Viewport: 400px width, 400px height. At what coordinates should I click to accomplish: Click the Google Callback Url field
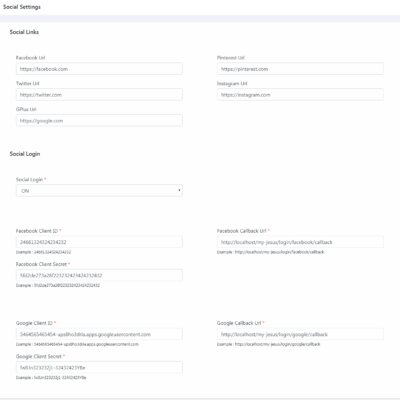point(300,334)
